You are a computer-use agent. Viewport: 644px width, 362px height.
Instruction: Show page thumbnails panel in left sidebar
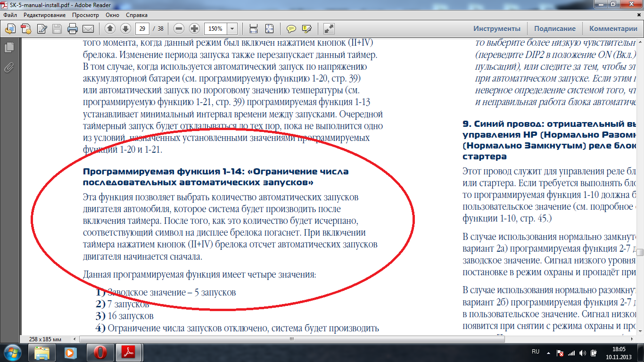coord(8,48)
